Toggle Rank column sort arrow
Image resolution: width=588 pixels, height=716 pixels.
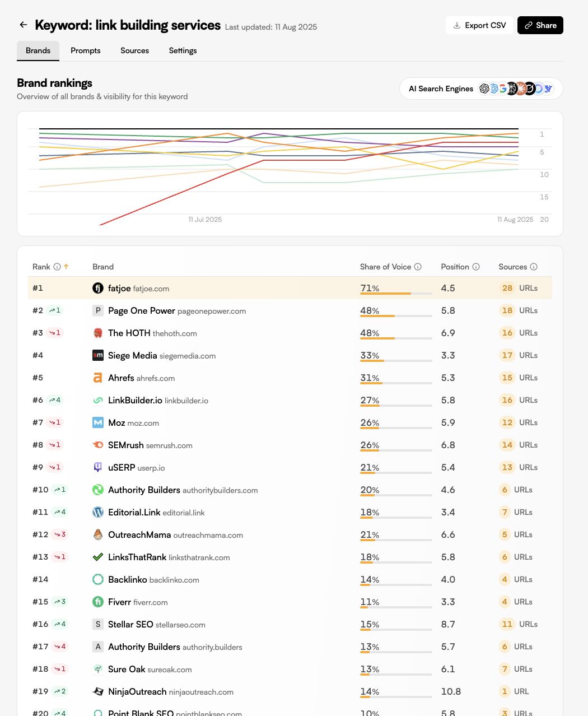66,267
